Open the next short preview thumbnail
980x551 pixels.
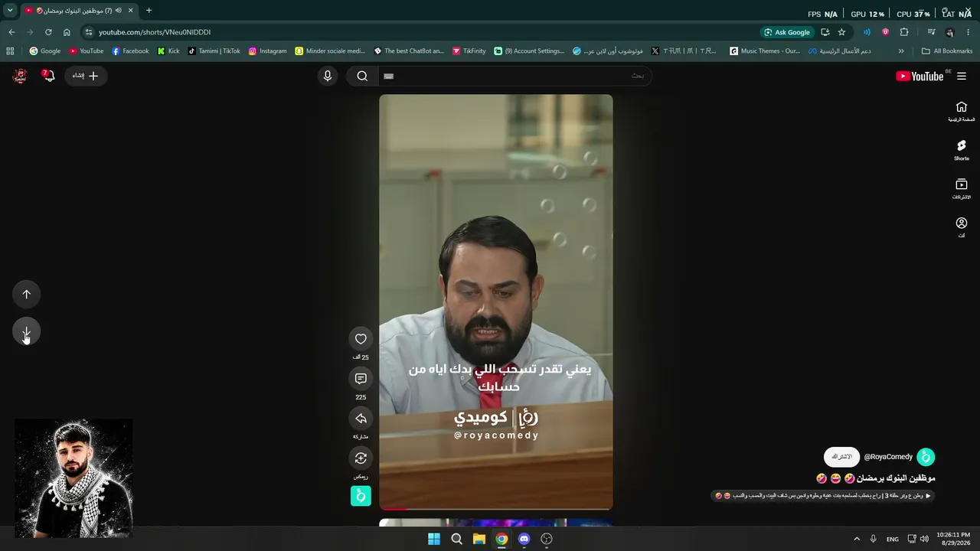[x=495, y=523]
